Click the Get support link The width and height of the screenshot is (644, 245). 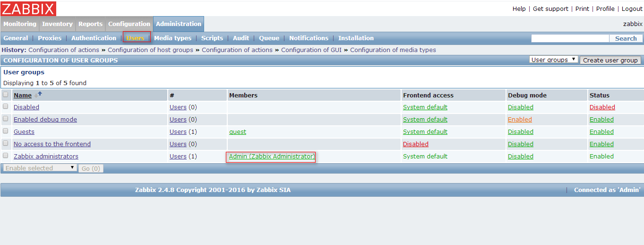coord(550,9)
